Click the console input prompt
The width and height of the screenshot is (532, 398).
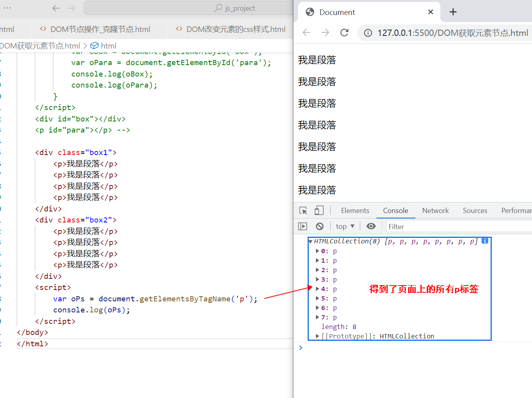[x=414, y=348]
